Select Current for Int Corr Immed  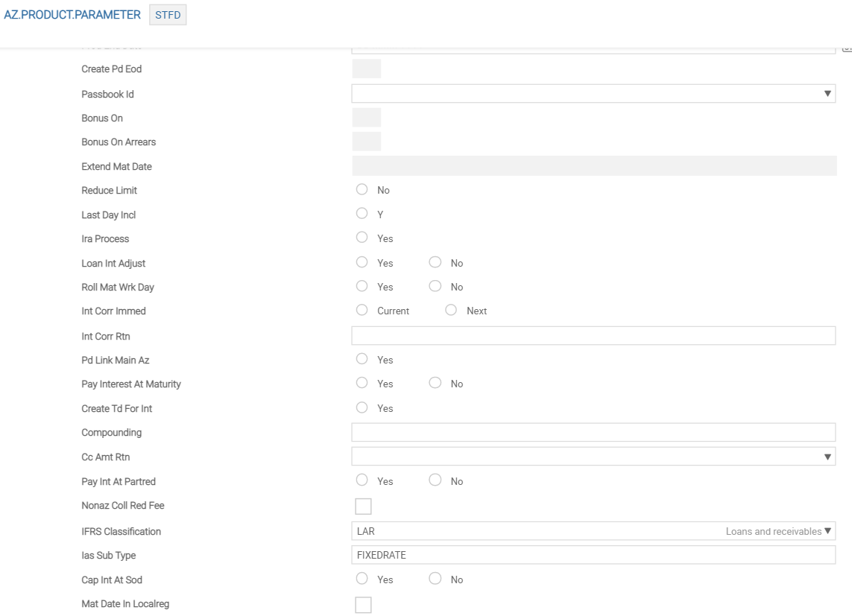[362, 311]
